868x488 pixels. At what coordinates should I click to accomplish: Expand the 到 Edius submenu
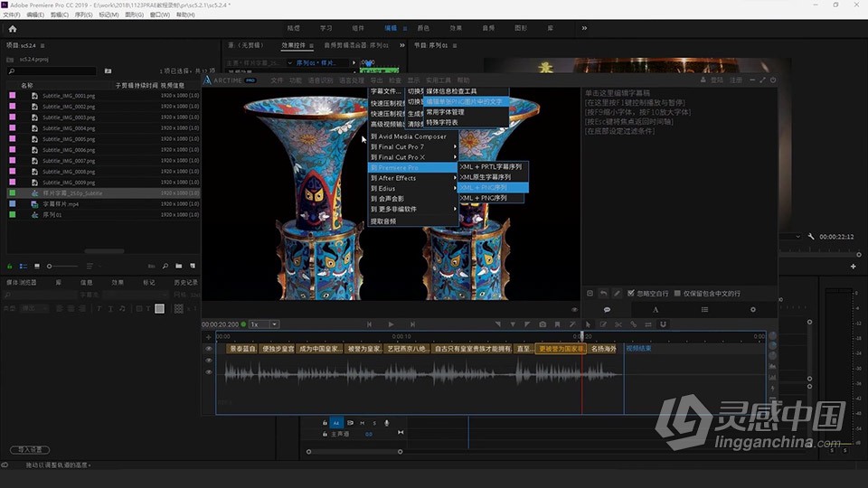pyautogui.click(x=413, y=188)
